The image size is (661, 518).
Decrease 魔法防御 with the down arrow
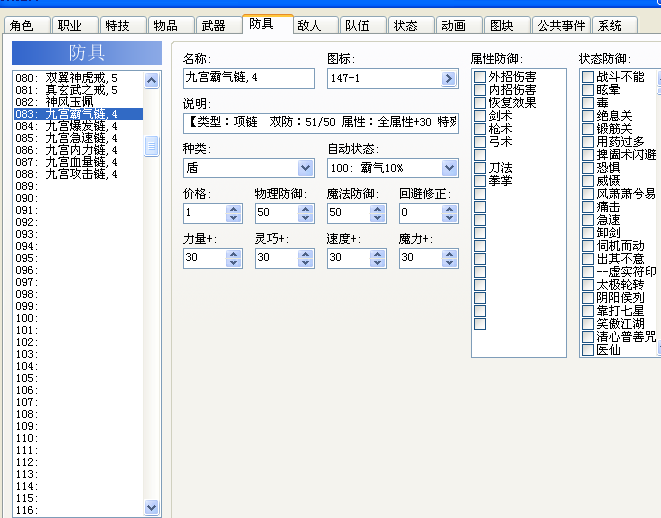tap(378, 217)
